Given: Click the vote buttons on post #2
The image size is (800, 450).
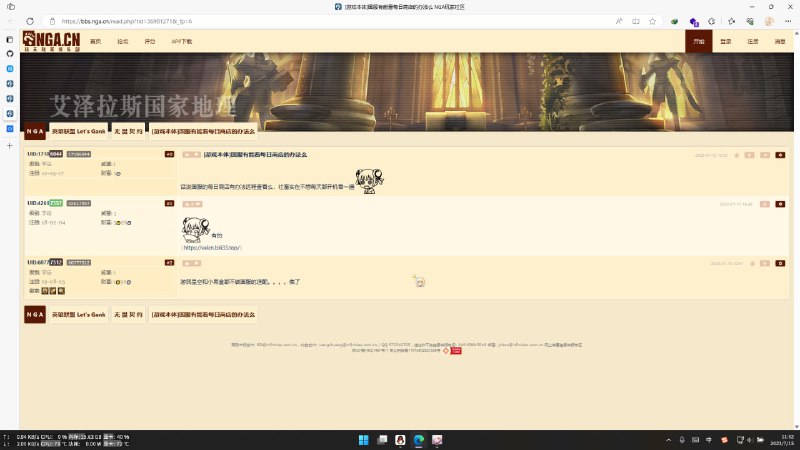Looking at the screenshot, I should coord(191,263).
